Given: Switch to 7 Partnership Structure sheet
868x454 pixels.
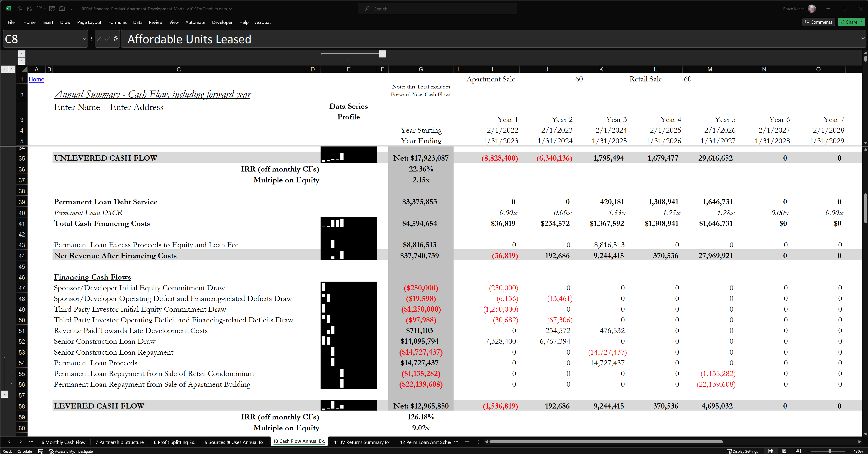Looking at the screenshot, I should coord(119,442).
